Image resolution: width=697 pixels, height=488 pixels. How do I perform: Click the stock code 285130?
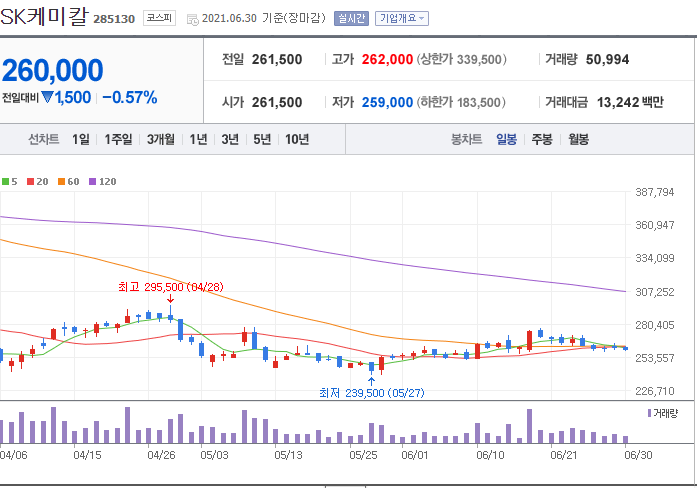coord(114,19)
